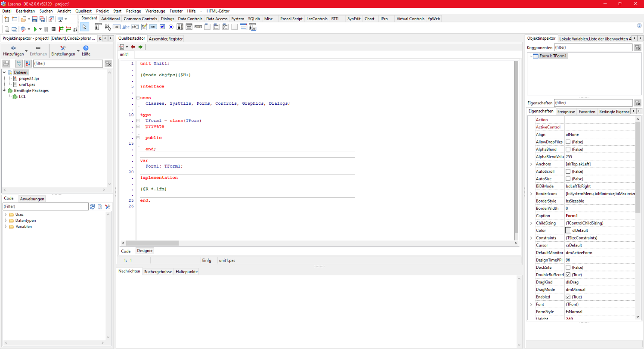Click the Hilfe button in Projektinspektor

[86, 51]
